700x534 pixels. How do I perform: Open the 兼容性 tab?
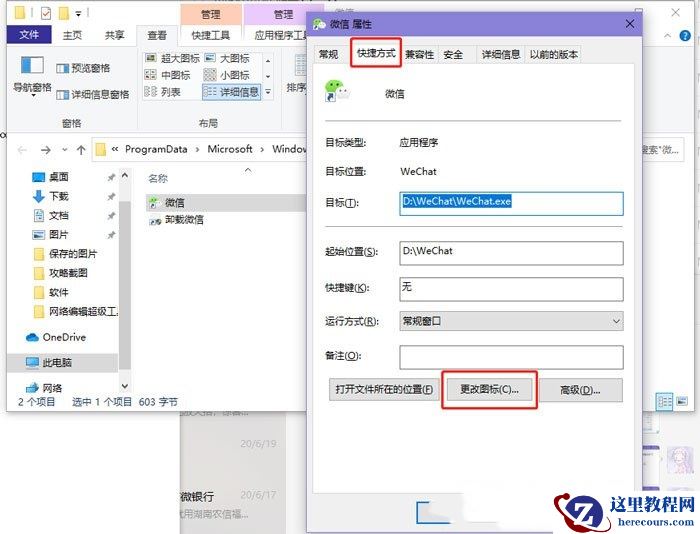pyautogui.click(x=420, y=54)
